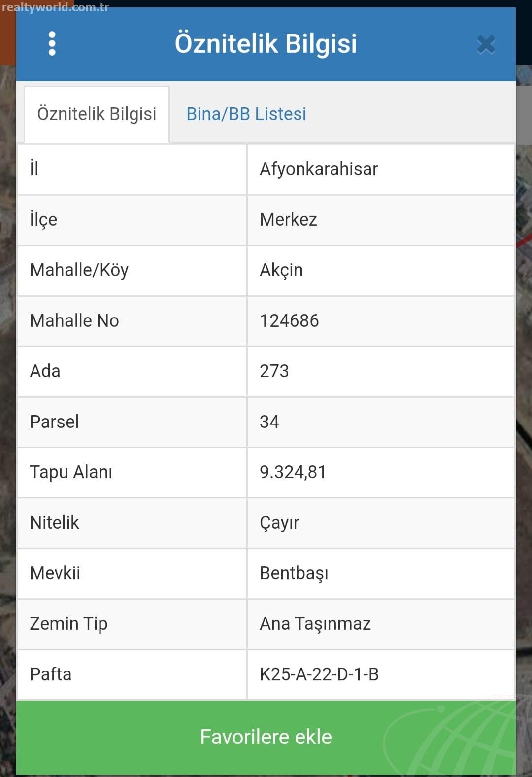
Task: Click the dialog header title Öznitelik Bilgisi
Action: pyautogui.click(x=266, y=43)
